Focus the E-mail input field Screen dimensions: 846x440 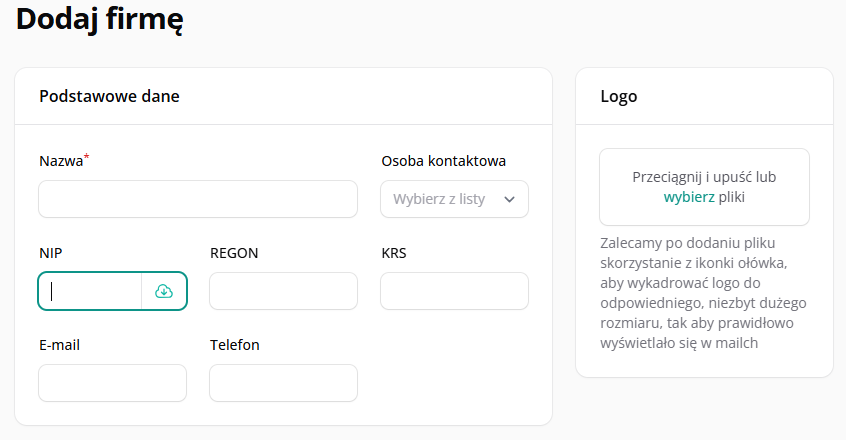click(112, 383)
